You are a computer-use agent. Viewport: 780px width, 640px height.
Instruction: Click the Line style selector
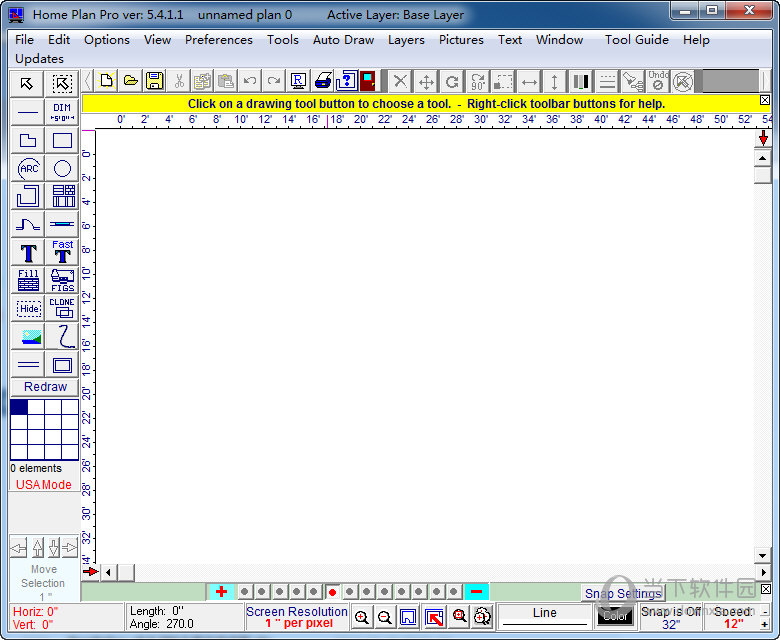(545, 617)
